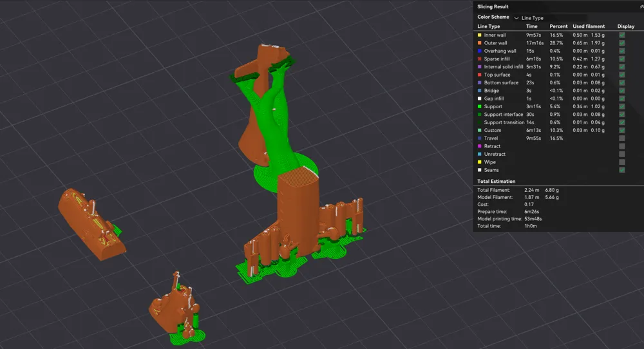The width and height of the screenshot is (644, 349).
Task: Toggle the Sparse infill display checkbox
Action: pyautogui.click(x=622, y=59)
